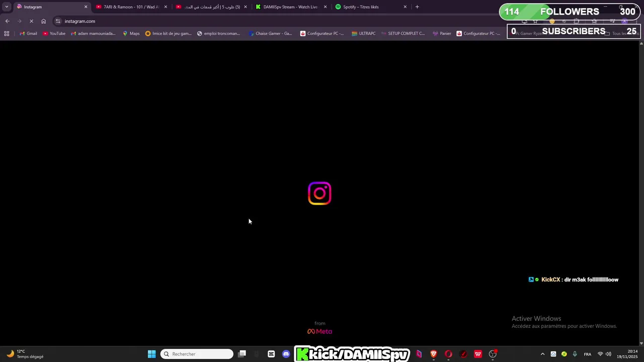Switch to the 7ARI & Ramoon YouTube tab
This screenshot has width=644, height=362.
[131, 7]
